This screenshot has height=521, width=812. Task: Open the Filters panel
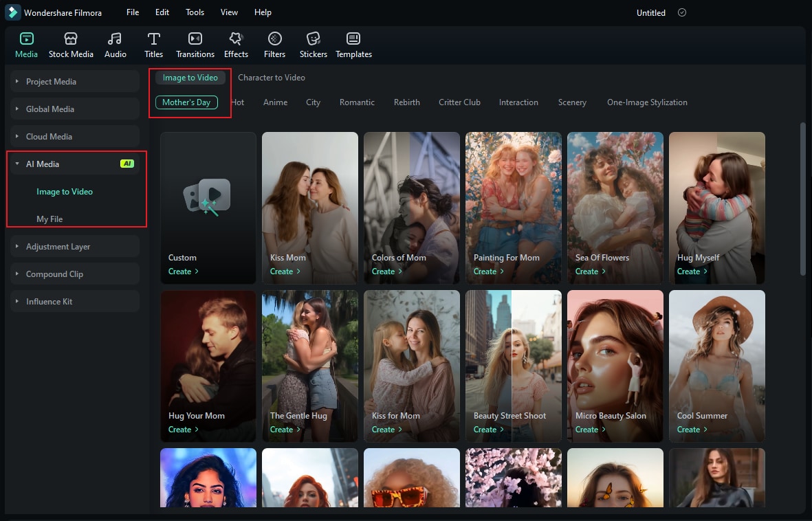pos(274,45)
